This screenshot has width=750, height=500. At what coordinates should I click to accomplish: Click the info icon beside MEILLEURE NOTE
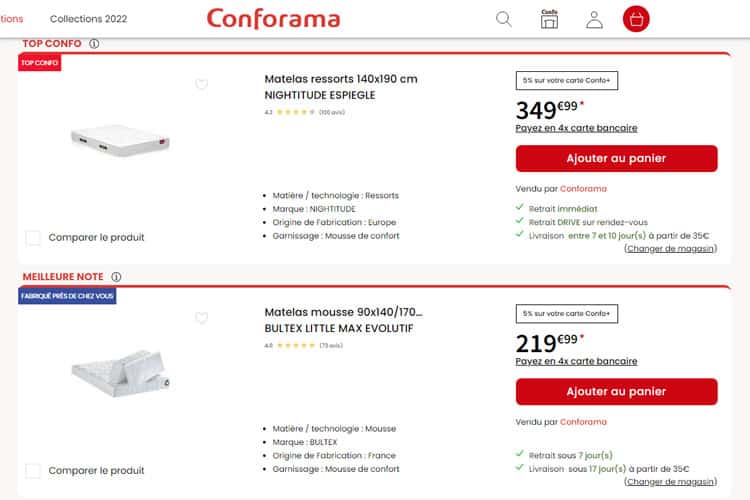pyautogui.click(x=116, y=277)
